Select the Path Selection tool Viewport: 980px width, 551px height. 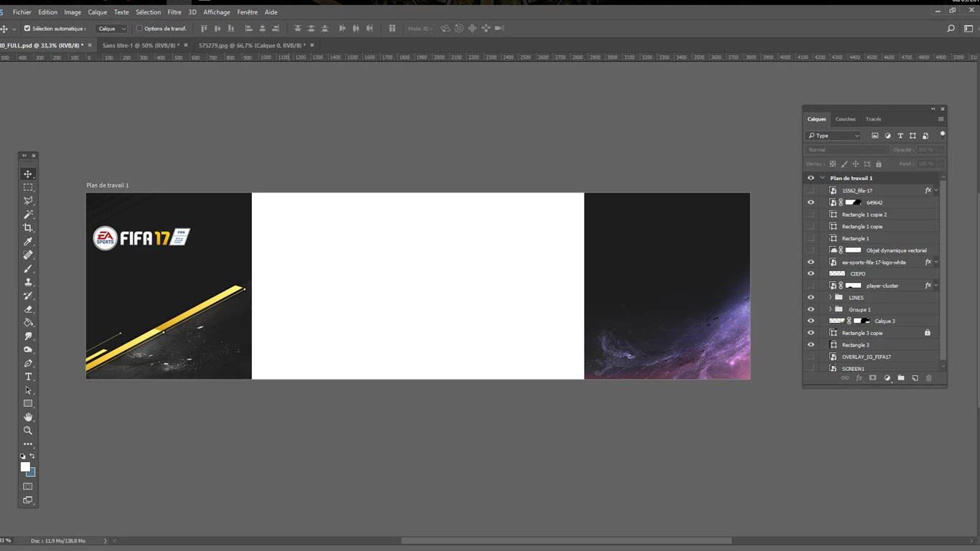[28, 390]
